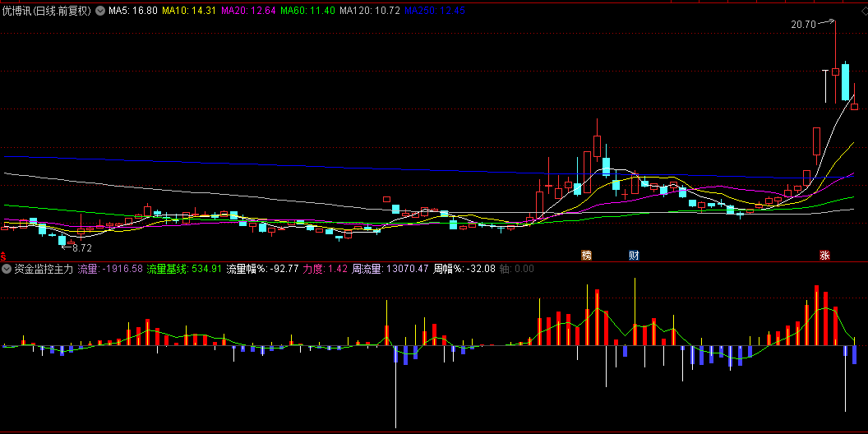The width and height of the screenshot is (868, 434).
Task: Select the 优博讯(日线,前复权) chart title
Action: [x=47, y=11]
